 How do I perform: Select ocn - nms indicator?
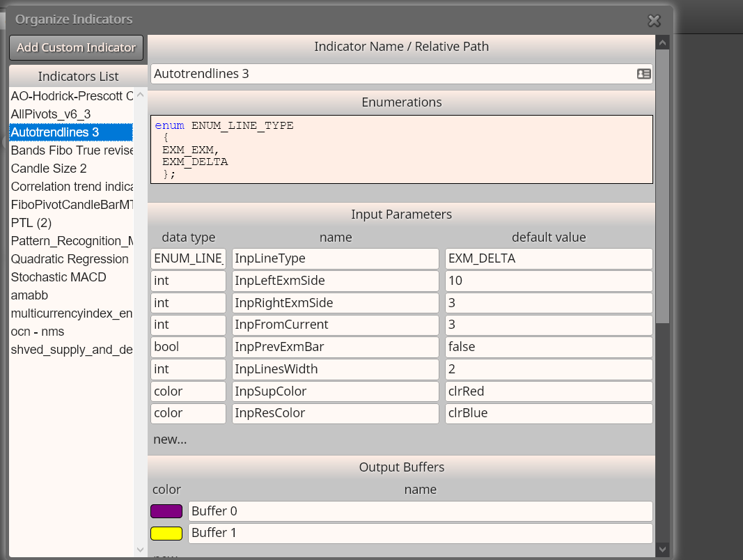72,331
